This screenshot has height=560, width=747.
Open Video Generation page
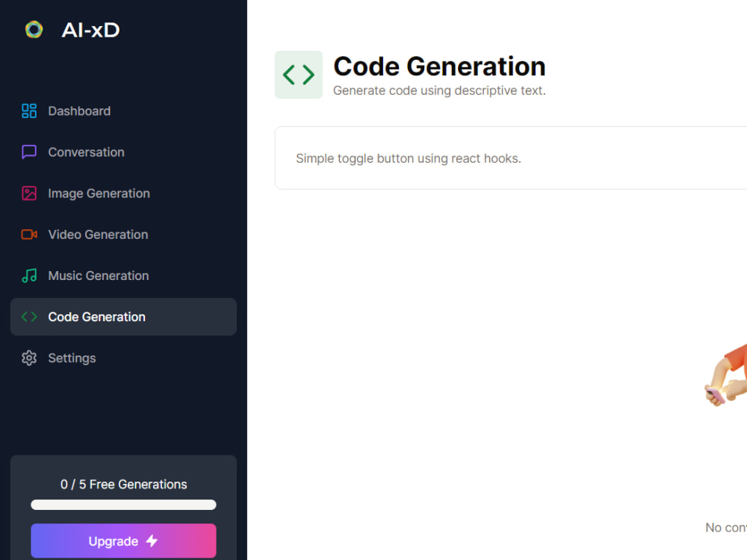click(x=123, y=234)
